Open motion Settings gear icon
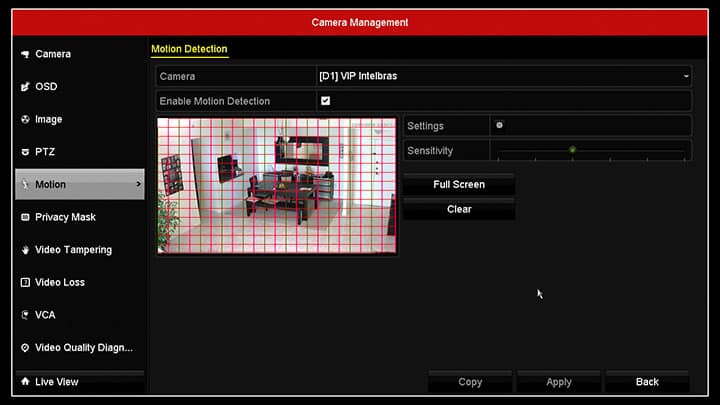Viewport: 720px width, 405px height. 499,126
